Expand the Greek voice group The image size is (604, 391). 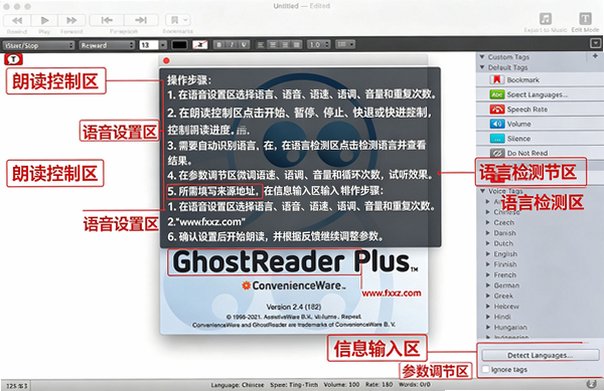(x=488, y=296)
